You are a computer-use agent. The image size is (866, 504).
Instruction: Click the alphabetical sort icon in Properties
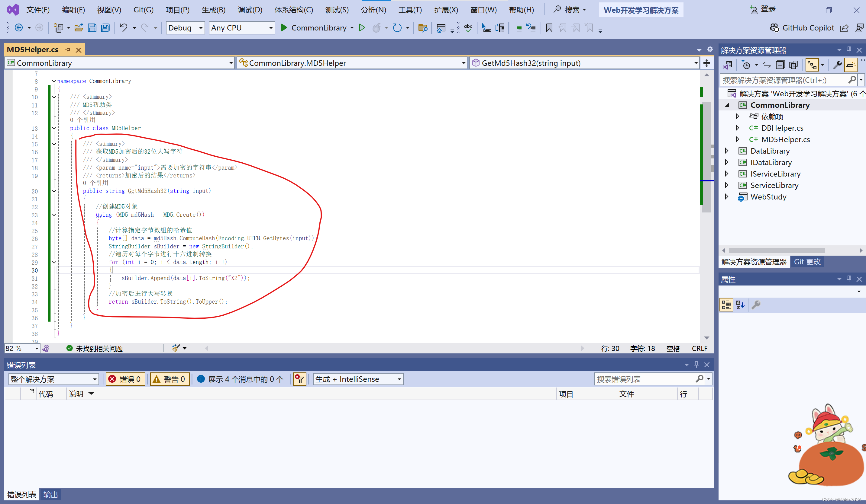tap(740, 305)
